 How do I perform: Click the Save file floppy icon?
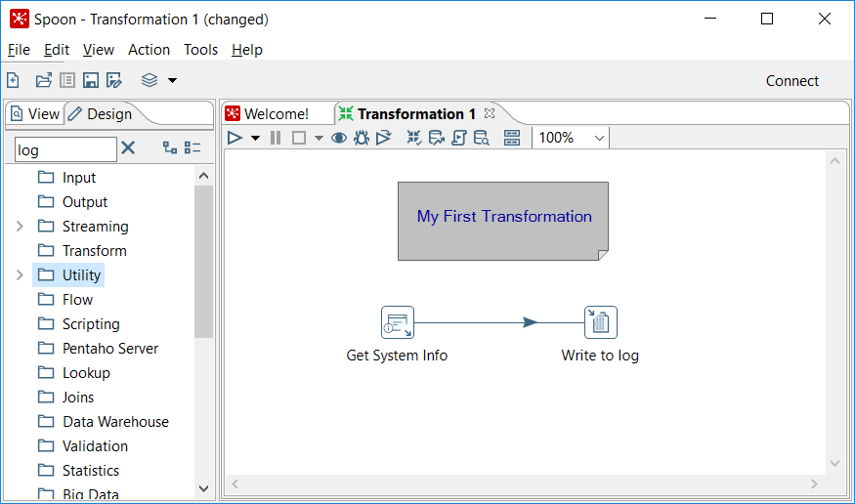[91, 81]
